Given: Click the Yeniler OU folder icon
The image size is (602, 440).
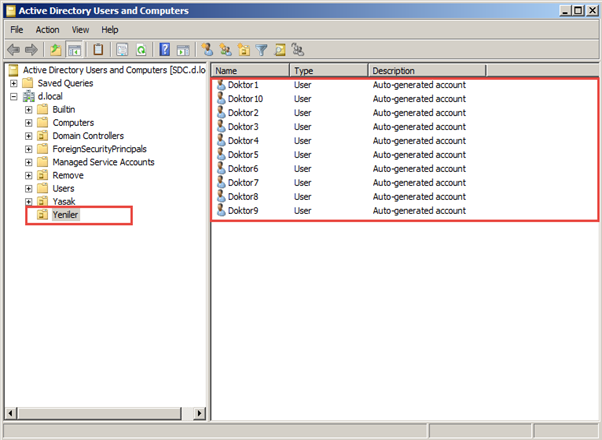Looking at the screenshot, I should pos(42,215).
